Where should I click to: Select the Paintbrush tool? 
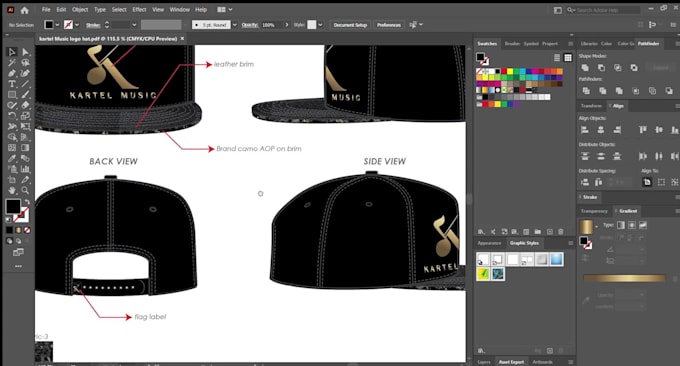(26, 95)
